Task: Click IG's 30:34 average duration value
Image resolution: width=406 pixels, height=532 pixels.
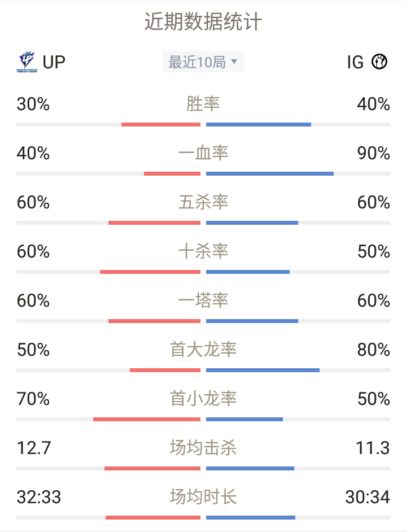Action: tap(368, 497)
